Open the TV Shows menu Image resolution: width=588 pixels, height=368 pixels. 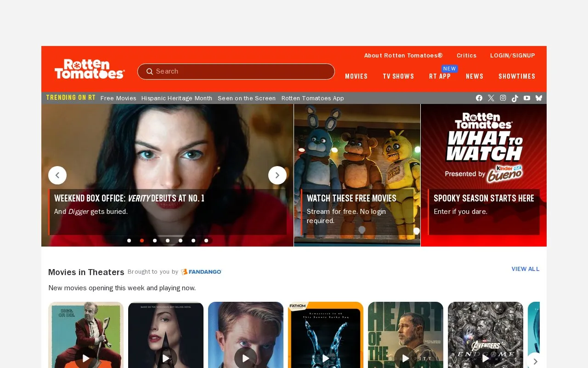[x=398, y=76]
